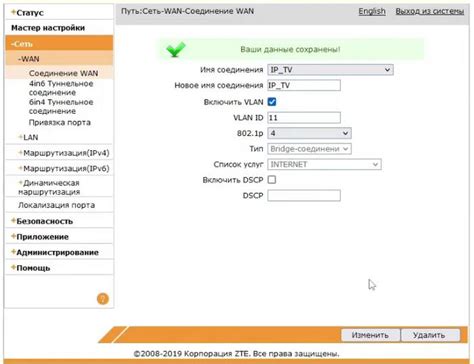
Task: Enable the Включить DSCP checkbox
Action: pyautogui.click(x=272, y=180)
